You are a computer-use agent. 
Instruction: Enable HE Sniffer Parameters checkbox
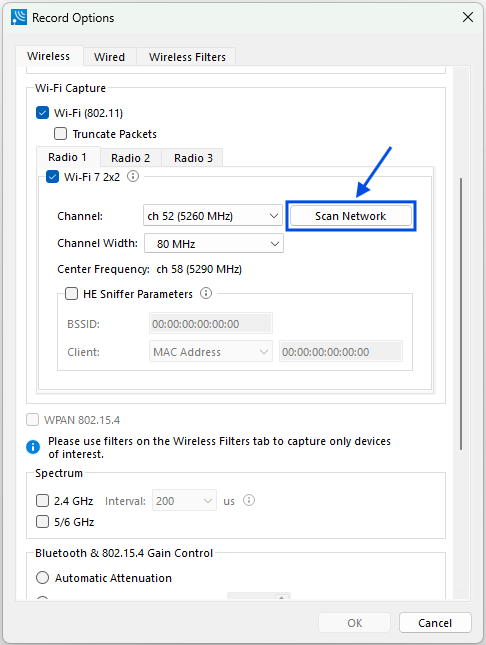point(72,294)
